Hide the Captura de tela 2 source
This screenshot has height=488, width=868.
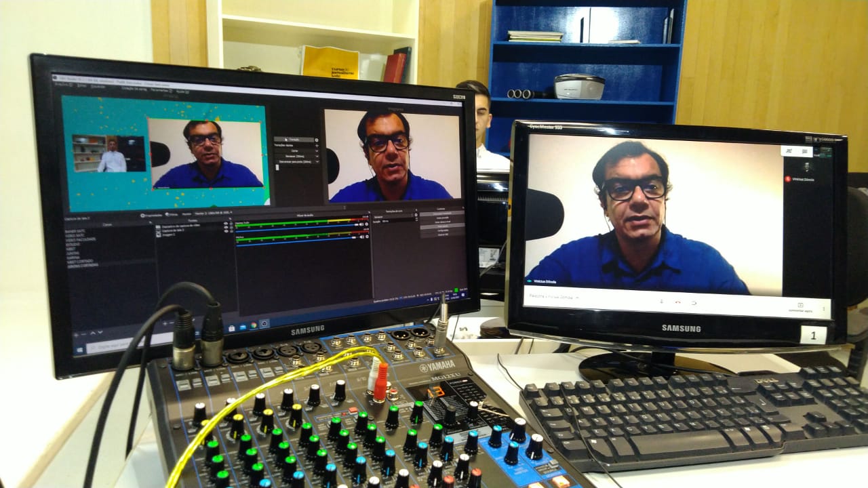226,227
